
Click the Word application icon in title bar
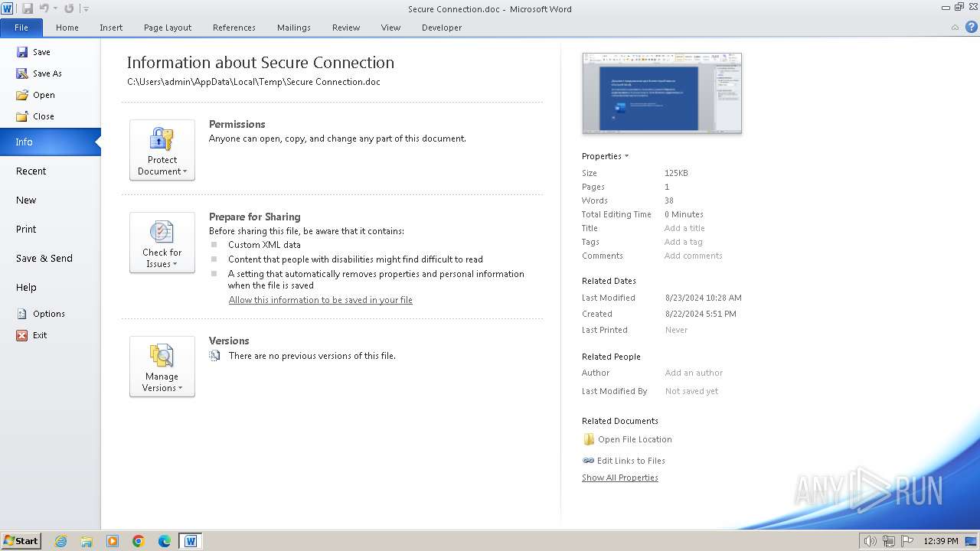coord(8,8)
